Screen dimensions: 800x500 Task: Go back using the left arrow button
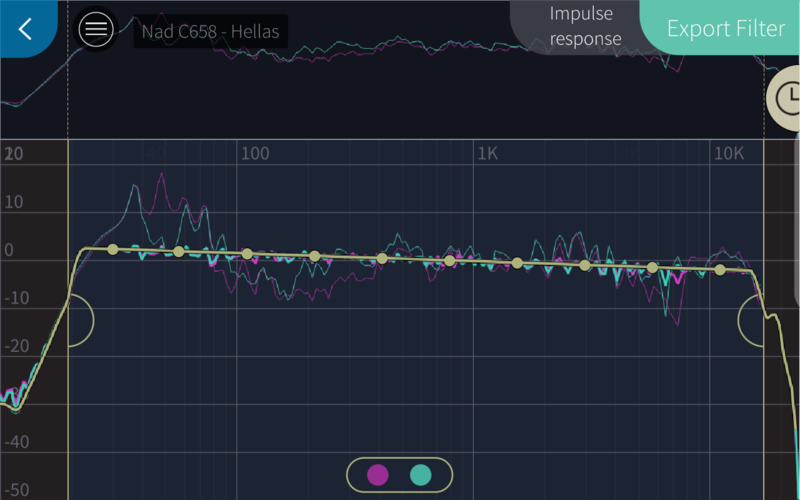point(26,29)
